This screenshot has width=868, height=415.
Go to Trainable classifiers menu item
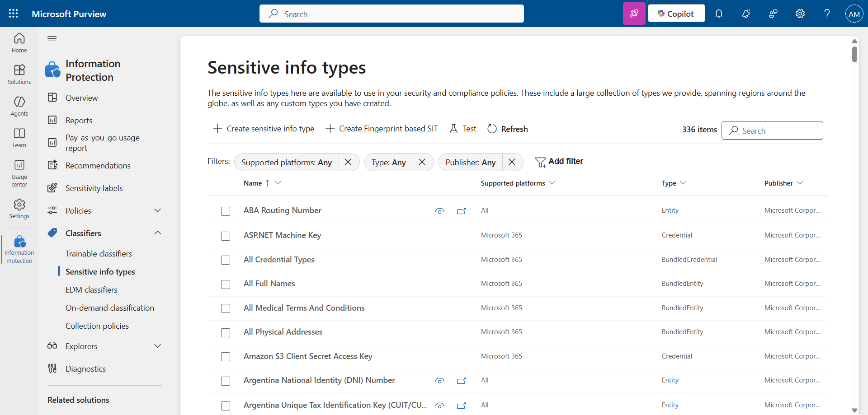coord(99,253)
